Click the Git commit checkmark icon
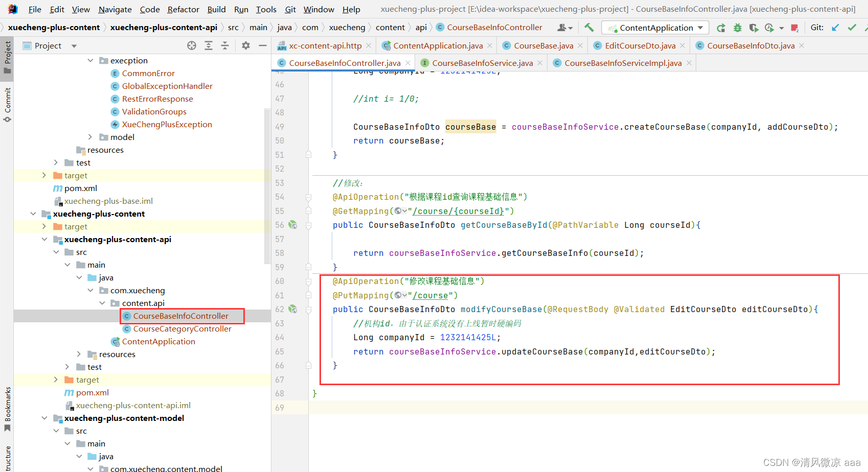This screenshot has height=472, width=868. [x=852, y=28]
